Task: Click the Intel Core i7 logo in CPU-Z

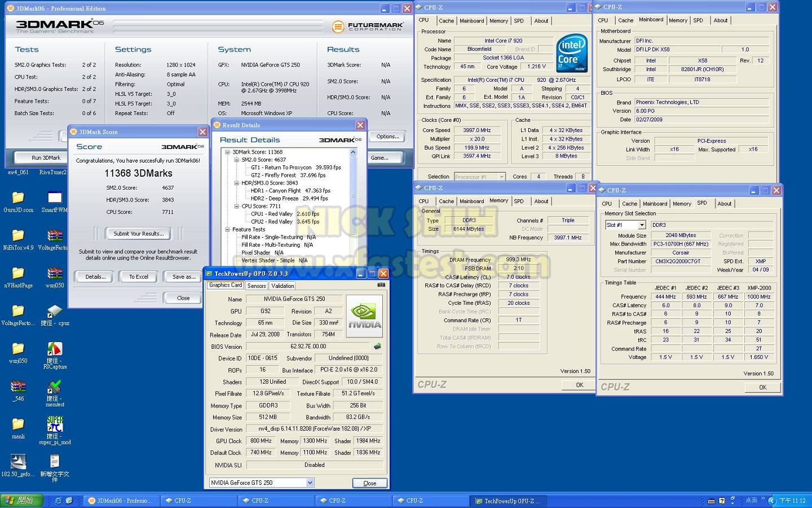Action: (x=571, y=53)
